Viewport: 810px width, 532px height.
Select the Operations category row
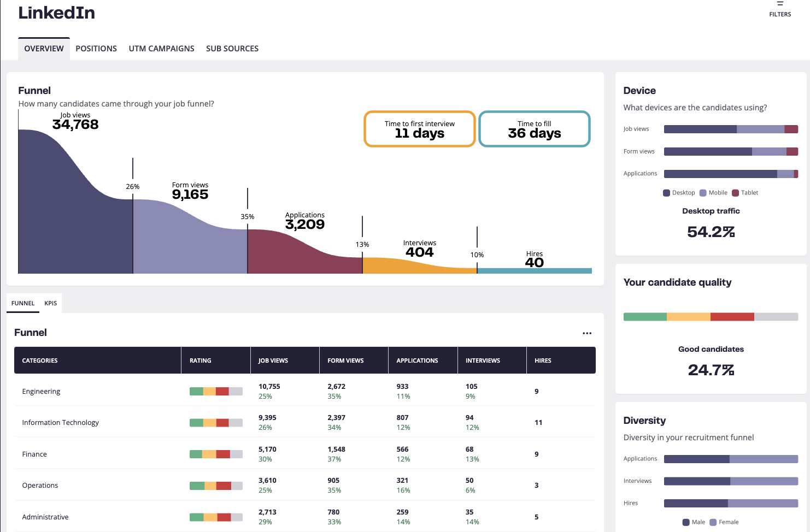305,485
